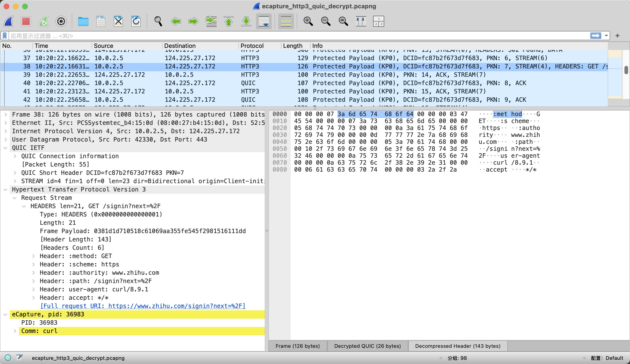Toggle packet colorization rules button
Screen dimensions: 630x364
[286, 22]
